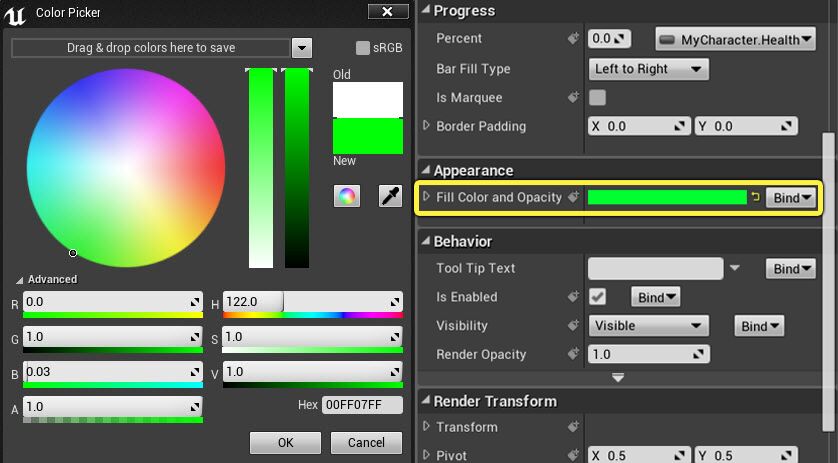This screenshot has width=838, height=463.
Task: Click the A alpha value field
Action: 113,407
